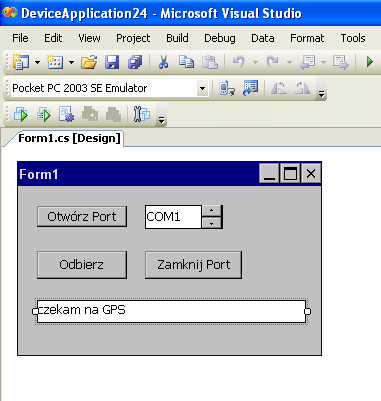
Task: Click the Otwórz Port button
Action: point(82,217)
